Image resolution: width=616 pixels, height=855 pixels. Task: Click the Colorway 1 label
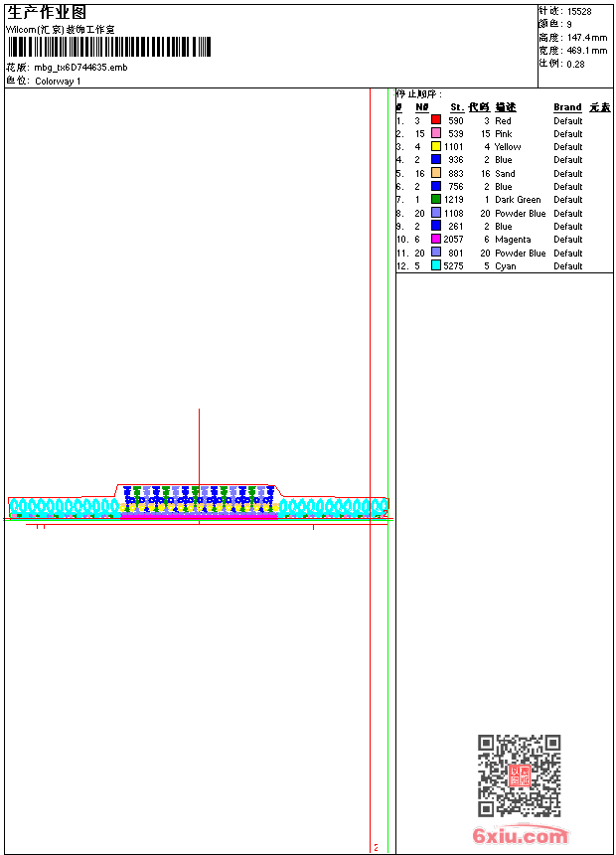pos(58,82)
